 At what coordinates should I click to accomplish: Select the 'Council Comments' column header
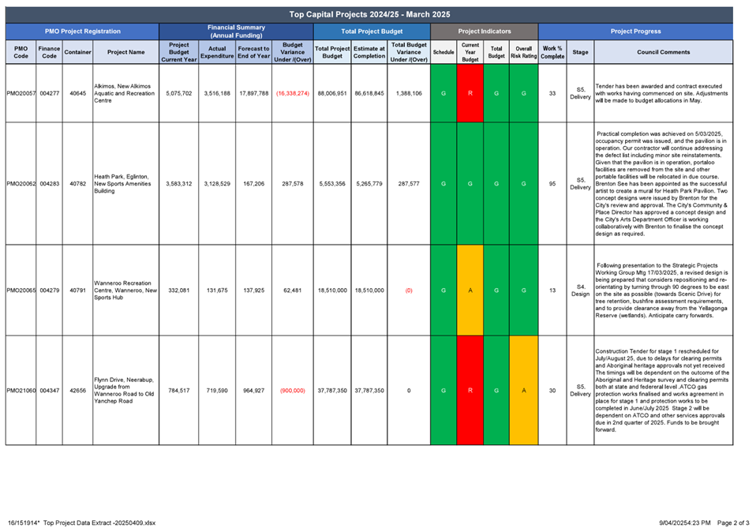pyautogui.click(x=664, y=52)
